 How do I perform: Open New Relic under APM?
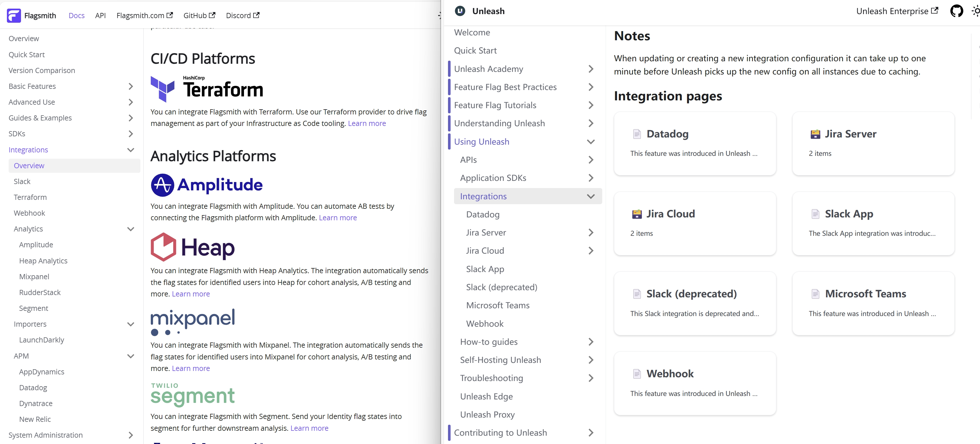coord(35,419)
